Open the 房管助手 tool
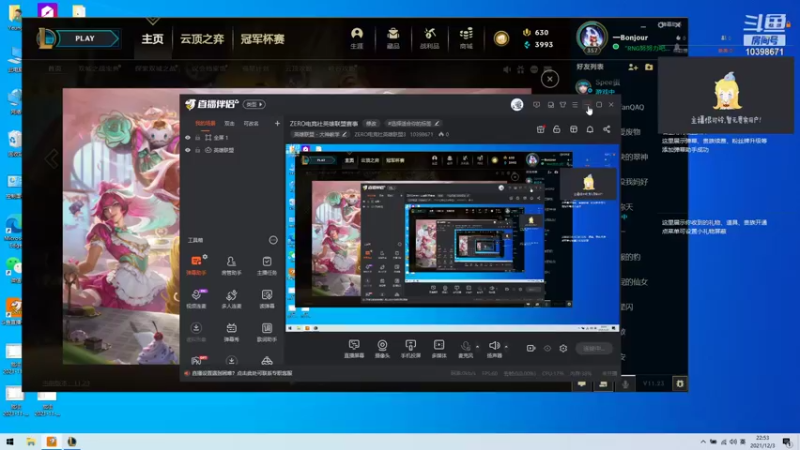 tap(231, 266)
